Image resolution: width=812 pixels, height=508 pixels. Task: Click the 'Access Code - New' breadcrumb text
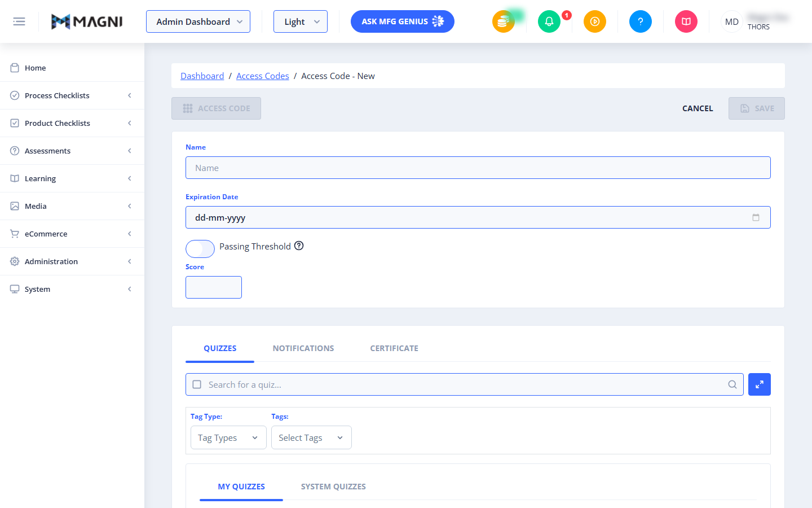338,76
